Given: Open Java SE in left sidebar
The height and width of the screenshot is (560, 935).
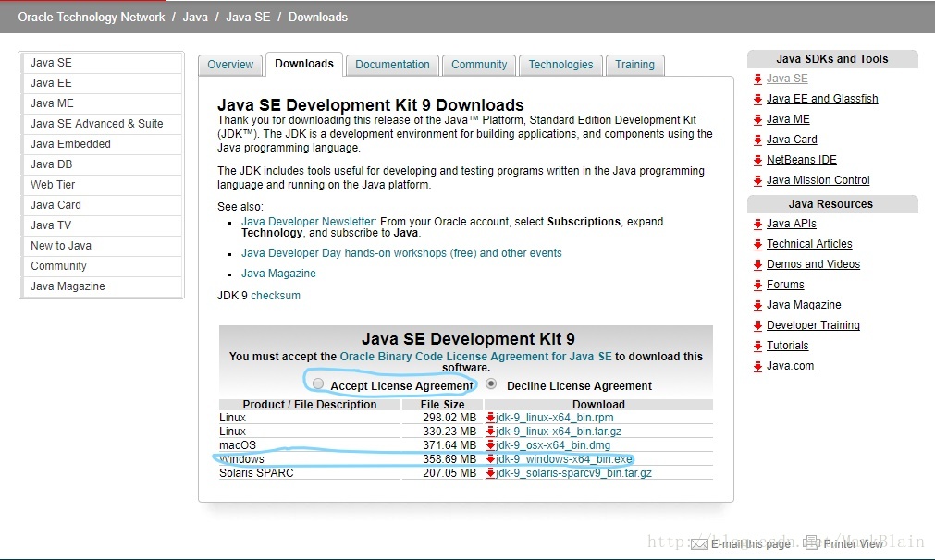Looking at the screenshot, I should click(102, 63).
